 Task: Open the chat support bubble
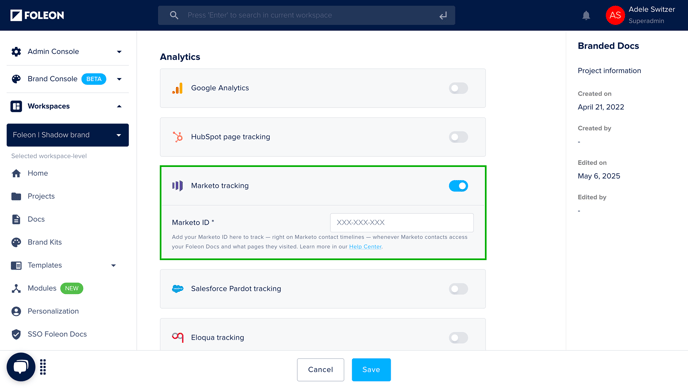coord(21,367)
